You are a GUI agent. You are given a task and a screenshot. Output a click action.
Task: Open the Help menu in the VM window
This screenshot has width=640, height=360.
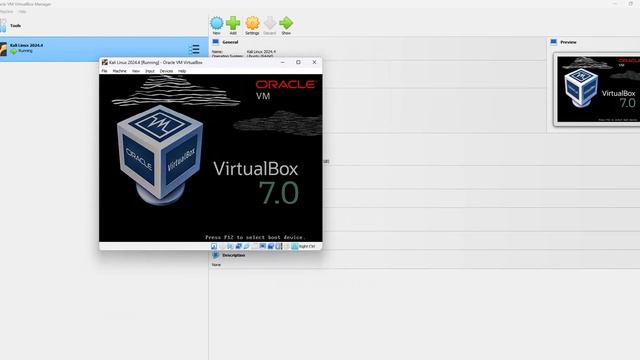pyautogui.click(x=182, y=71)
